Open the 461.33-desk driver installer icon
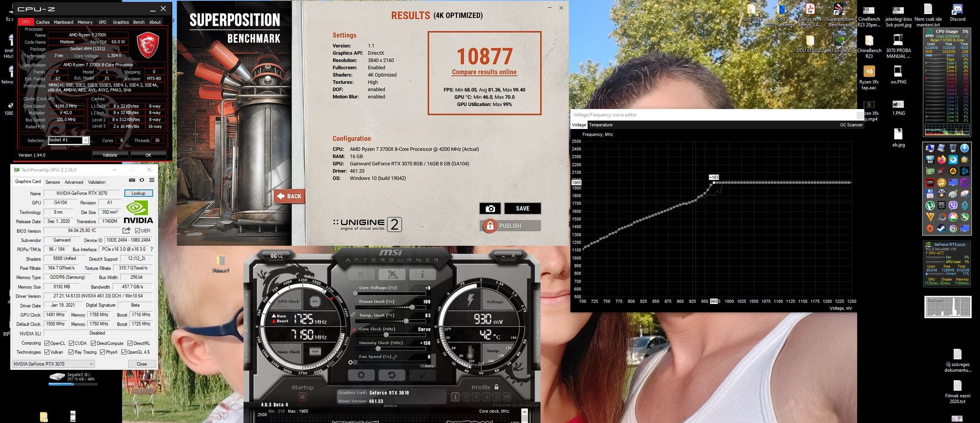 840,44
